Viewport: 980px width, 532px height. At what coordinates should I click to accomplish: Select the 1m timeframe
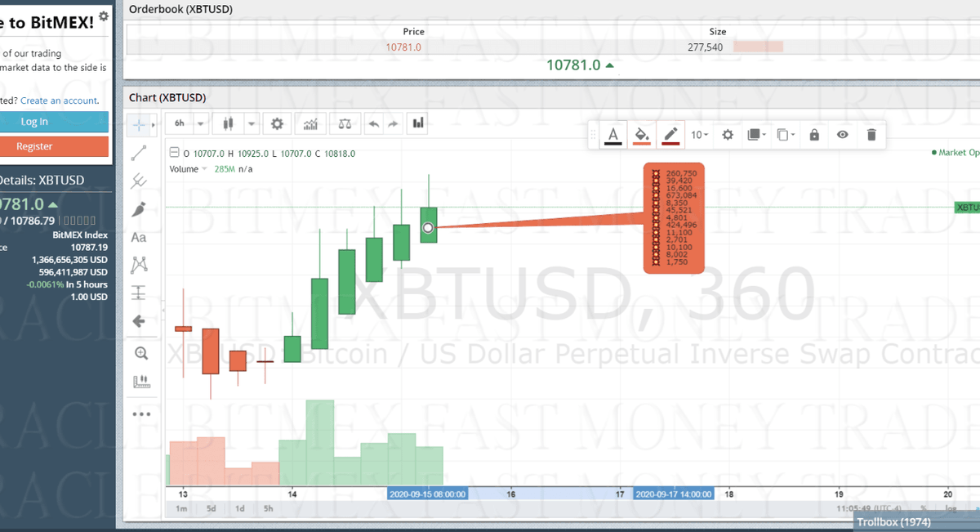(x=181, y=508)
